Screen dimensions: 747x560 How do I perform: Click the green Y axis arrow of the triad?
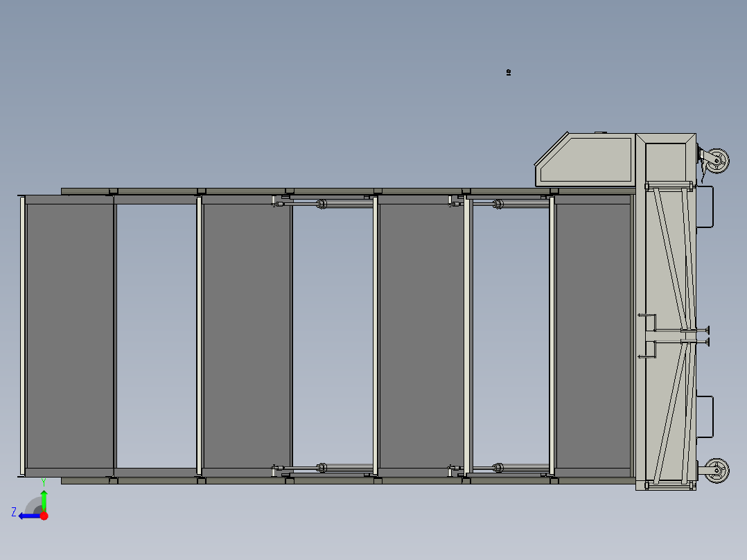click(x=44, y=500)
